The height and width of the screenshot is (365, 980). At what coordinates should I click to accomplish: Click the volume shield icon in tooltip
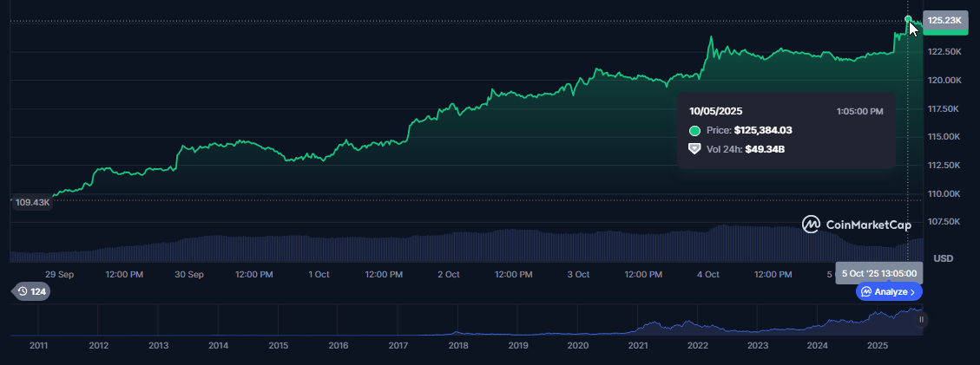coord(694,149)
